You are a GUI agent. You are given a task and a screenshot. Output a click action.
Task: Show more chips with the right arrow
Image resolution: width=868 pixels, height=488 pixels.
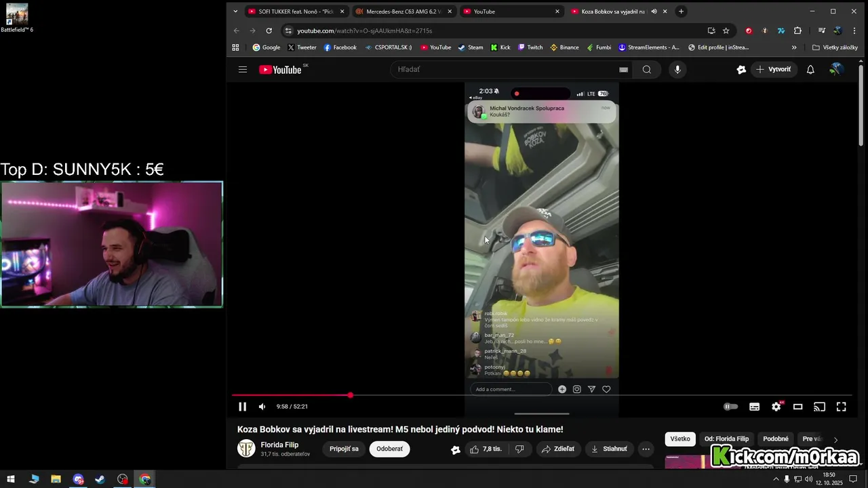(x=835, y=440)
